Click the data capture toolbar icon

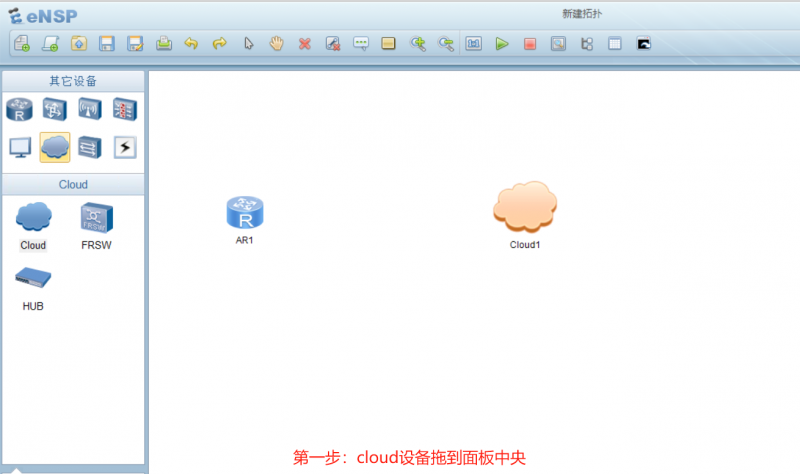[x=558, y=44]
